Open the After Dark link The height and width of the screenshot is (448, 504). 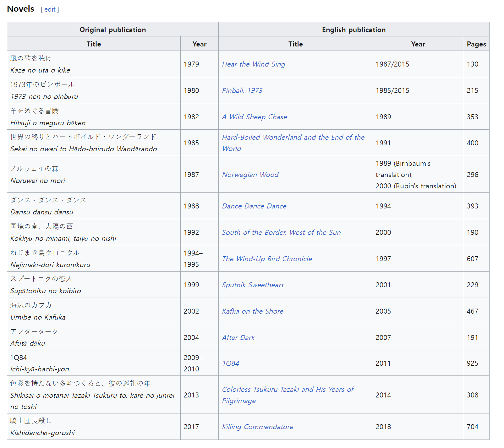coord(238,337)
